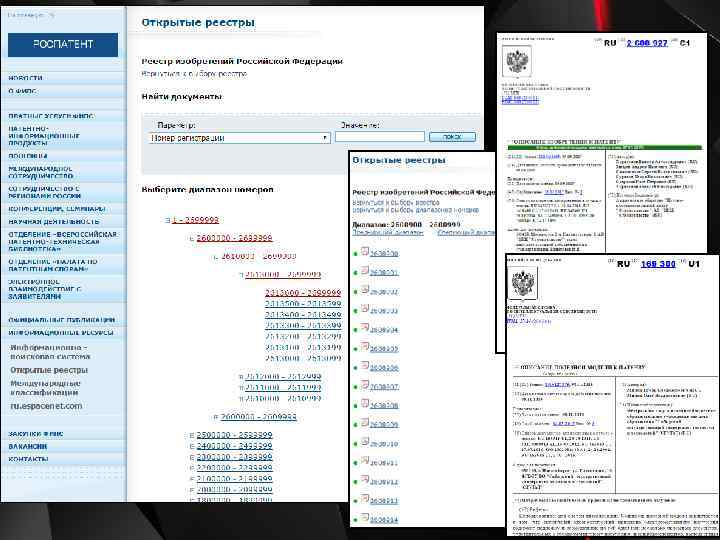
Task: Select range 2613500 - 2613599 in tree
Action: 303,304
